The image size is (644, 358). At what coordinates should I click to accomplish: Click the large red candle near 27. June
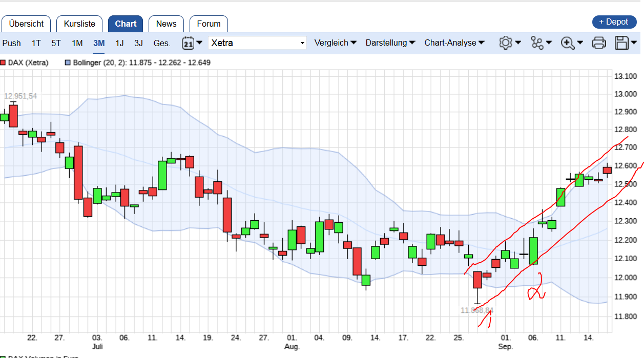[x=78, y=173]
